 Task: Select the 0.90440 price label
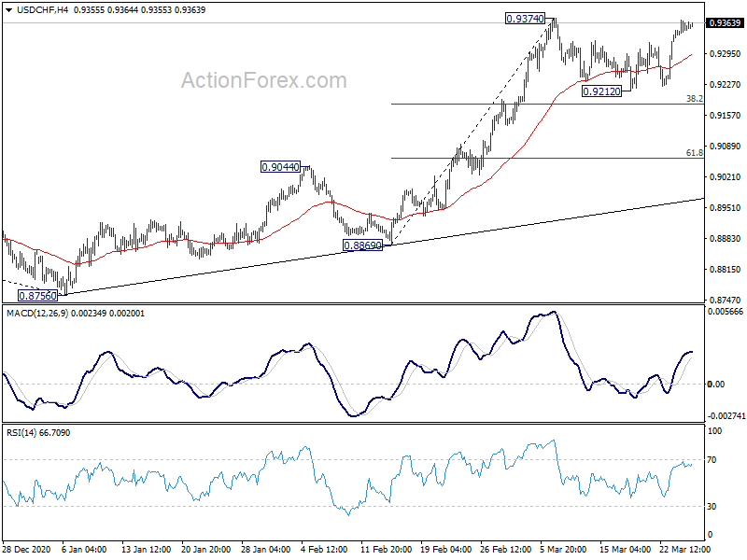pyautogui.click(x=281, y=167)
